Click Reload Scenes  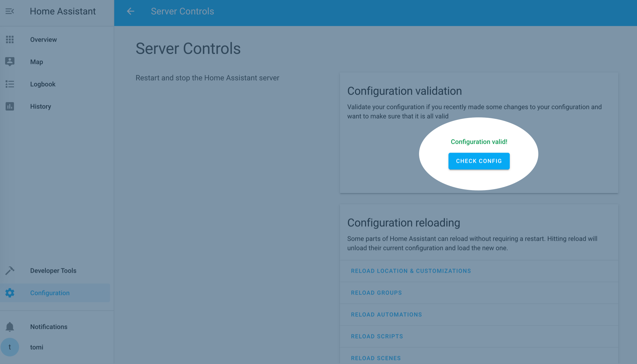pos(375,358)
